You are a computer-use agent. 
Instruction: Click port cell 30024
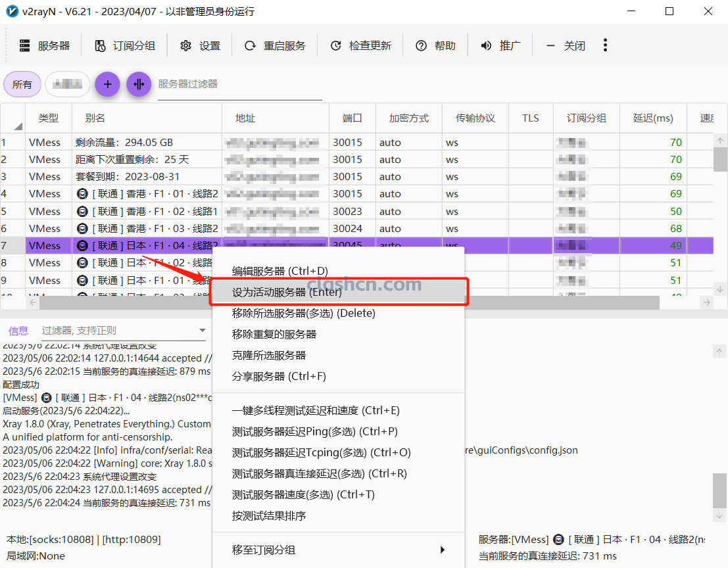point(352,229)
